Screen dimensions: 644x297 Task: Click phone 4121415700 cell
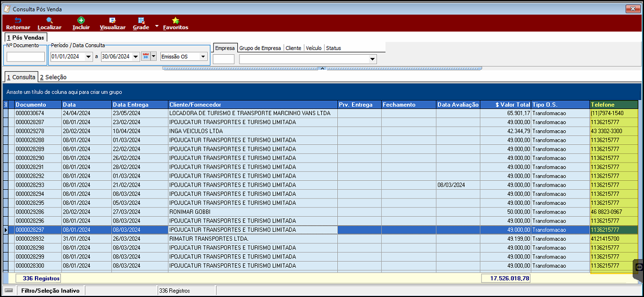(614, 239)
